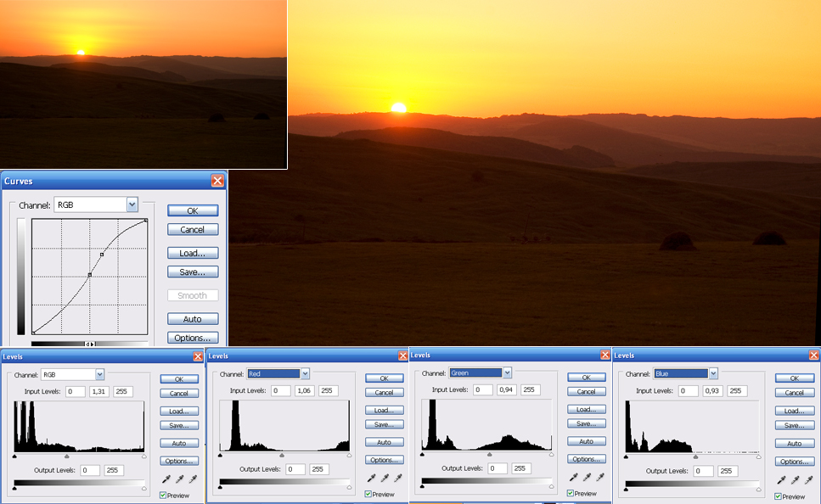Select gray point eyedropper in Red Levels dialog
This screenshot has height=504, width=821.
tap(385, 478)
